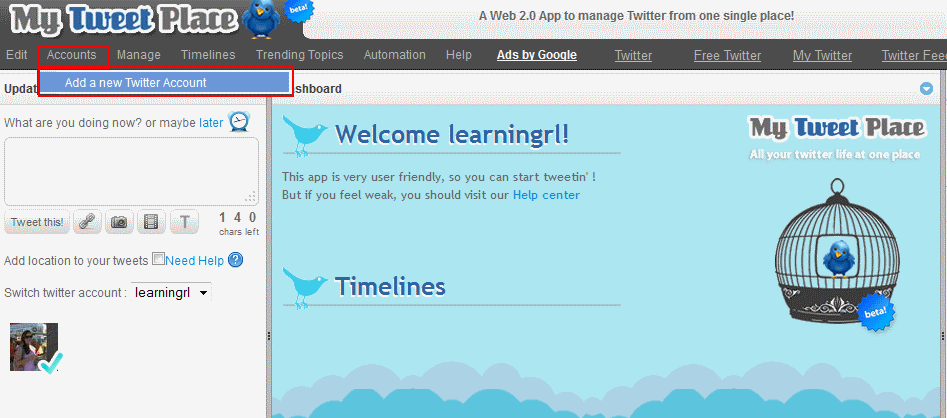Open the Timelines menu

208,55
